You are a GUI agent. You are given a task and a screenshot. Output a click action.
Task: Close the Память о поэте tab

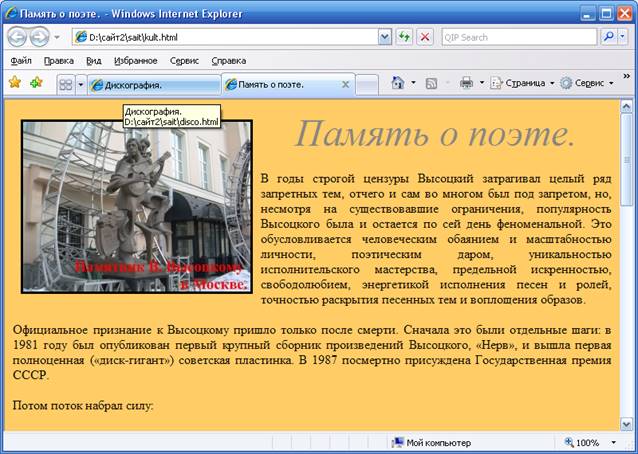click(346, 84)
